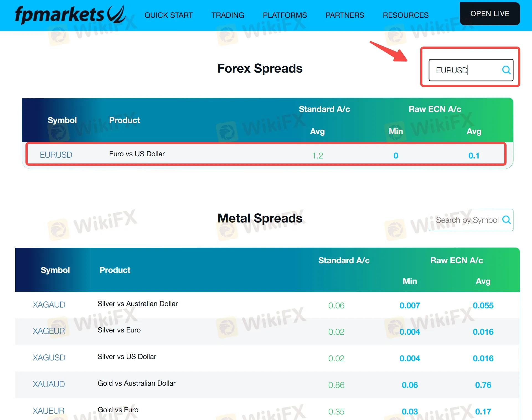Viewport: 532px width, 420px height.
Task: Click Silver vs Australian Dollar product text
Action: 138,304
